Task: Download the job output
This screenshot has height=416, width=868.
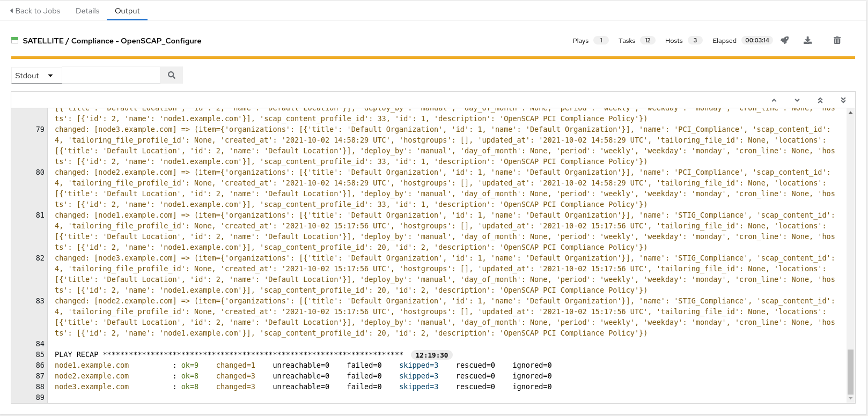Action: pyautogui.click(x=807, y=40)
